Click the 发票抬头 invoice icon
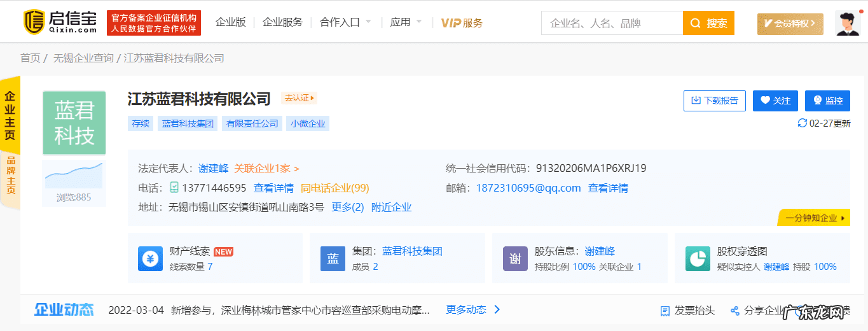868x331 pixels. (x=665, y=311)
